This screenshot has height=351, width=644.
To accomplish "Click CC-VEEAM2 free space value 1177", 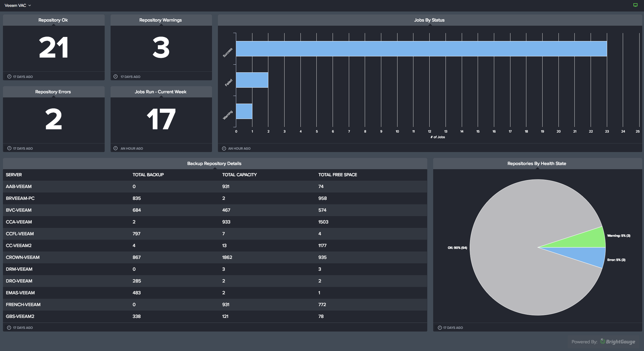I will tap(322, 246).
